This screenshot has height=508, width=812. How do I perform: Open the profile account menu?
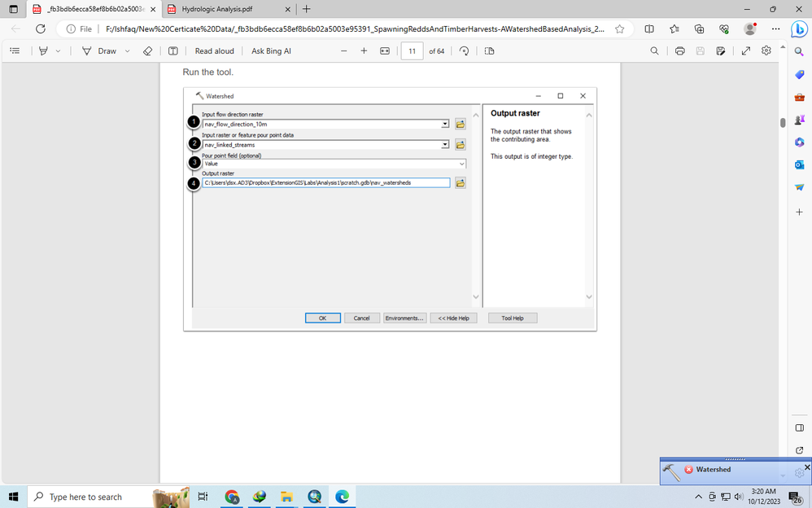(x=750, y=29)
